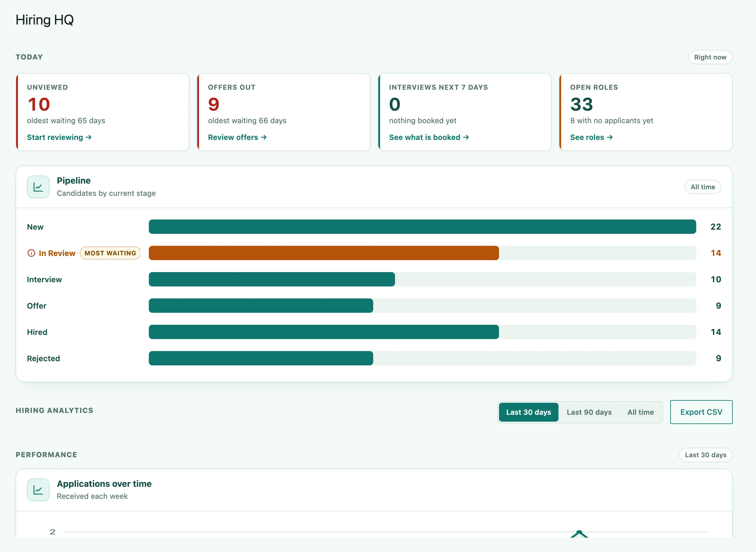
Task: Click the Pipeline chart icon
Action: pyautogui.click(x=38, y=187)
